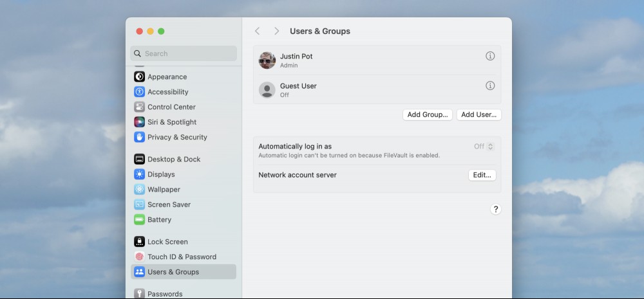The image size is (644, 299).
Task: Go back with the left chevron
Action: (257, 31)
